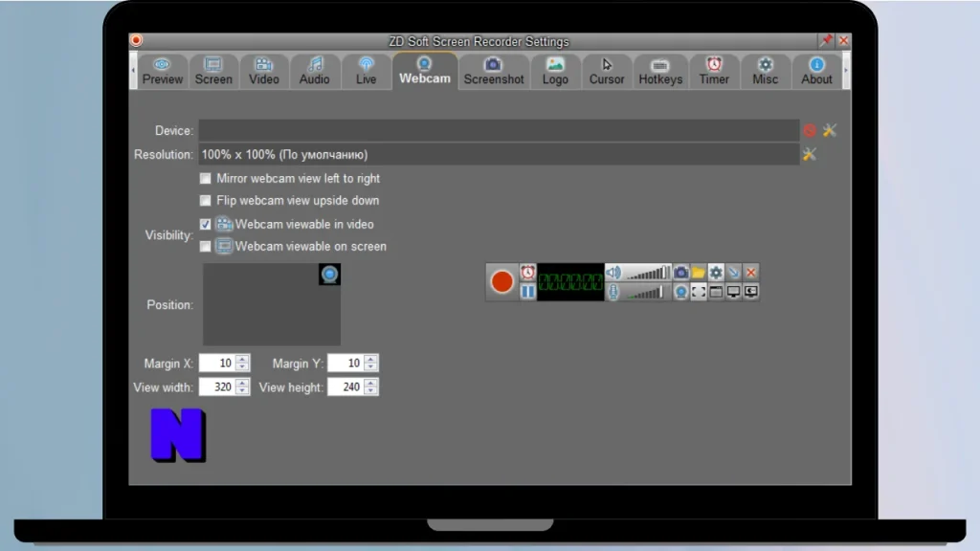The width and height of the screenshot is (980, 551).
Task: Pin the settings window with pin icon
Action: (x=826, y=40)
